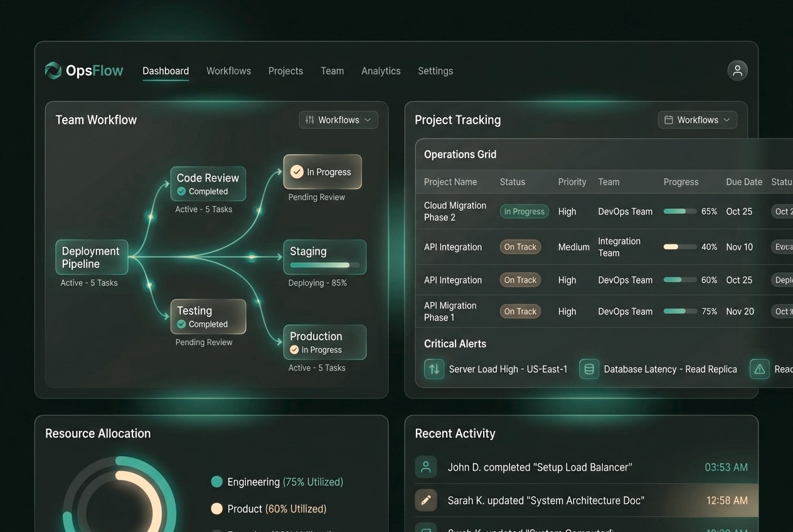Select the Deployment Pipeline node
The width and height of the screenshot is (793, 532).
pos(92,257)
